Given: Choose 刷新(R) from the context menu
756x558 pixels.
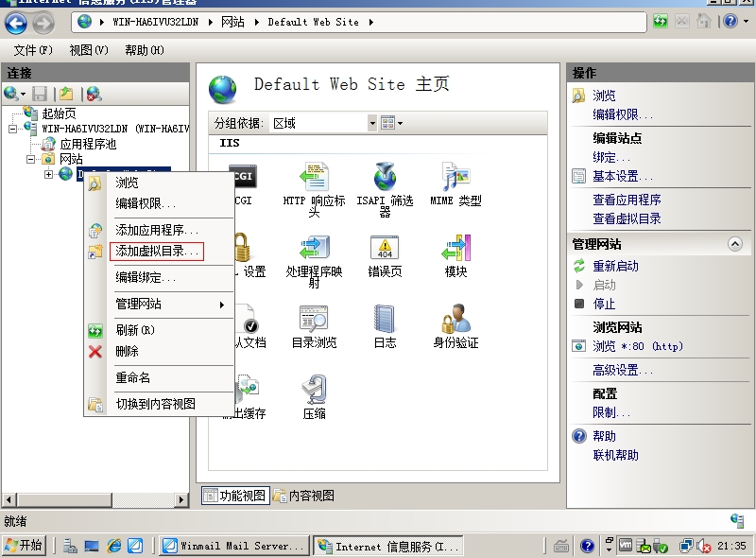Looking at the screenshot, I should point(135,330).
